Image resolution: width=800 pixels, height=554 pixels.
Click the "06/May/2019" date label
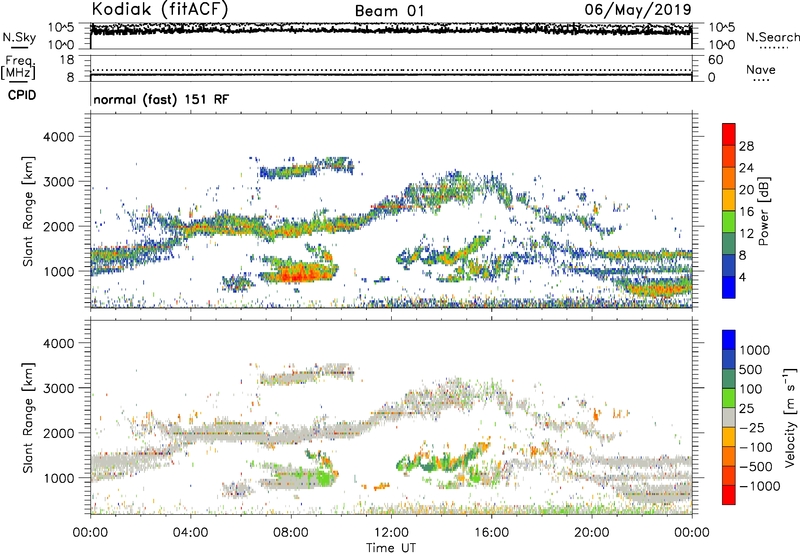pyautogui.click(x=638, y=9)
